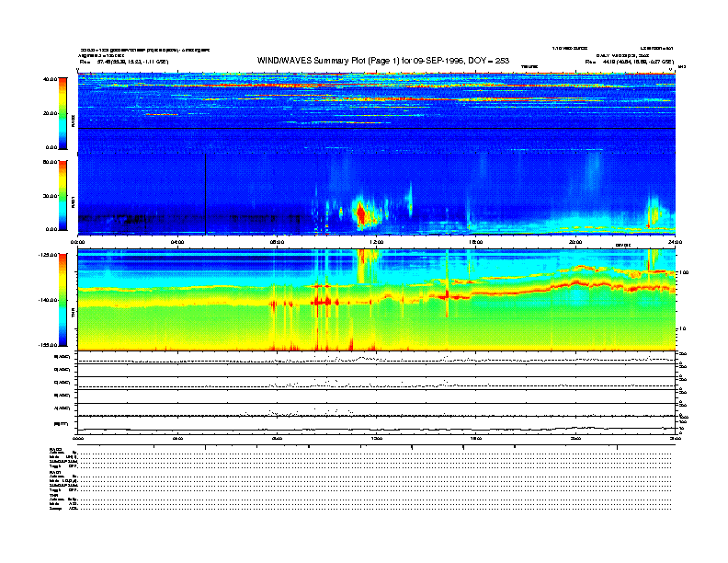Click the black horizontal line in RAD2 panel
This screenshot has width=728, height=563.
coord(377,128)
